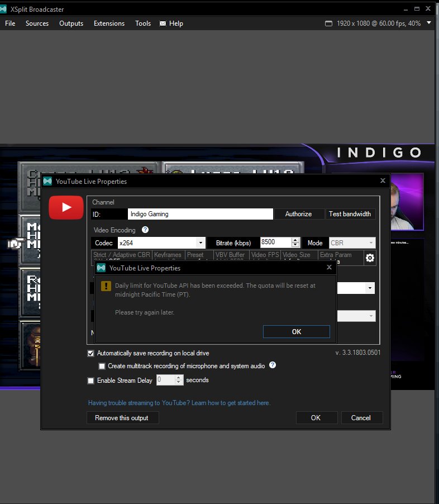Open the Codec x264 dropdown
This screenshot has width=439, height=504.
[x=161, y=243]
